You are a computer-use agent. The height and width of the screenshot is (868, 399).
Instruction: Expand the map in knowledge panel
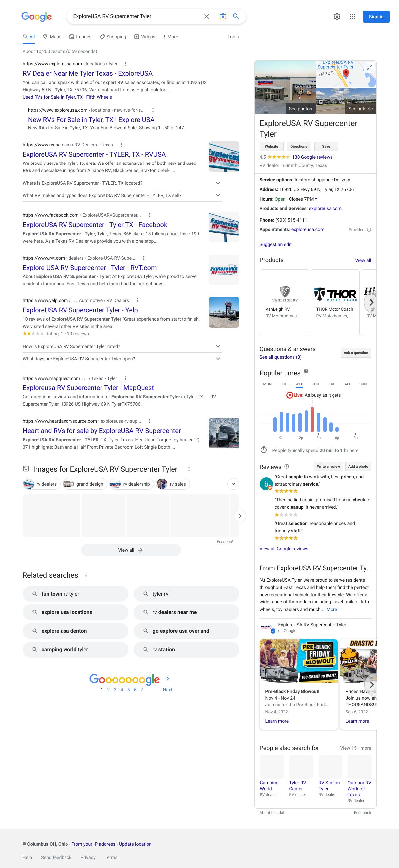(x=370, y=67)
